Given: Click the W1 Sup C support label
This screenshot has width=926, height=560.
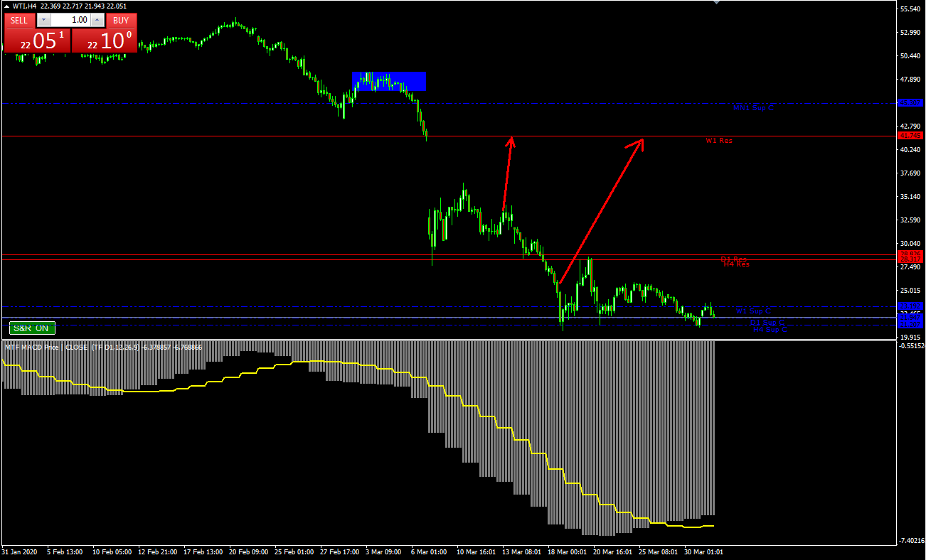Looking at the screenshot, I should pyautogui.click(x=752, y=311).
